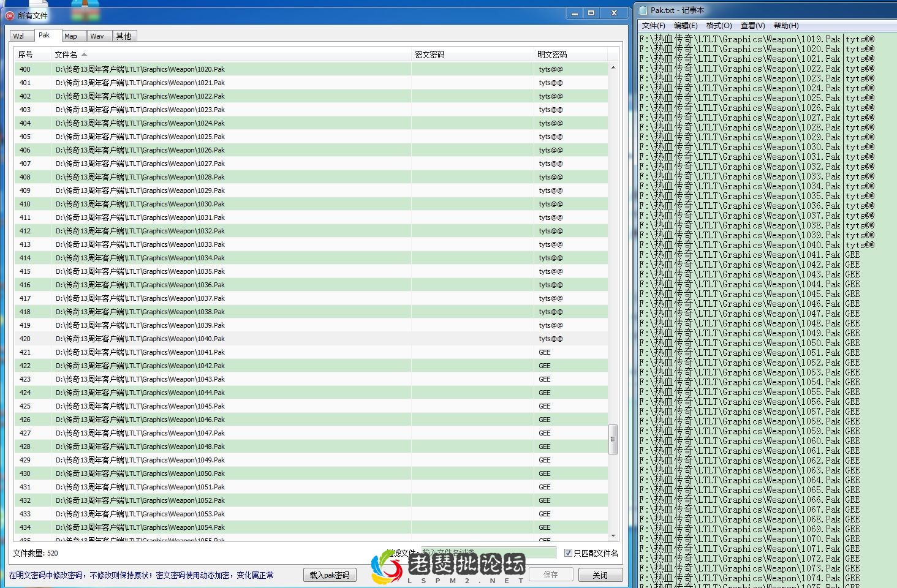Screen dimensions: 897x588
Task: Click the 所有文件 window title icon
Action: tap(10, 15)
